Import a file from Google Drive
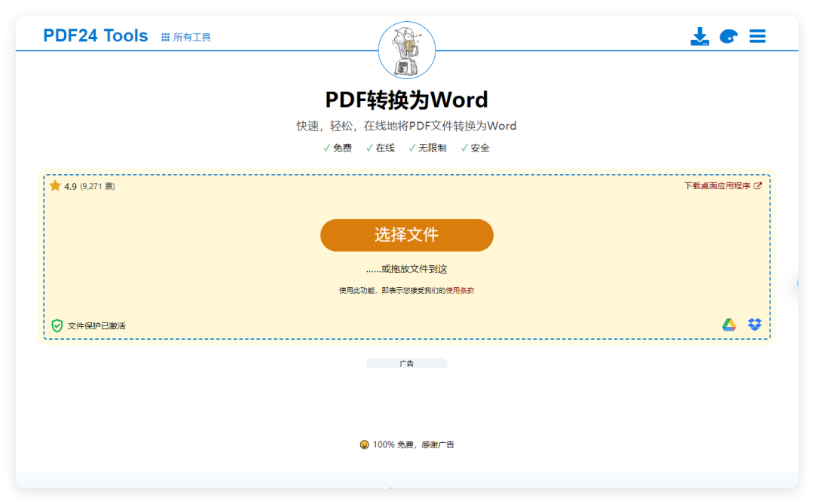This screenshot has width=814, height=504. point(729,325)
